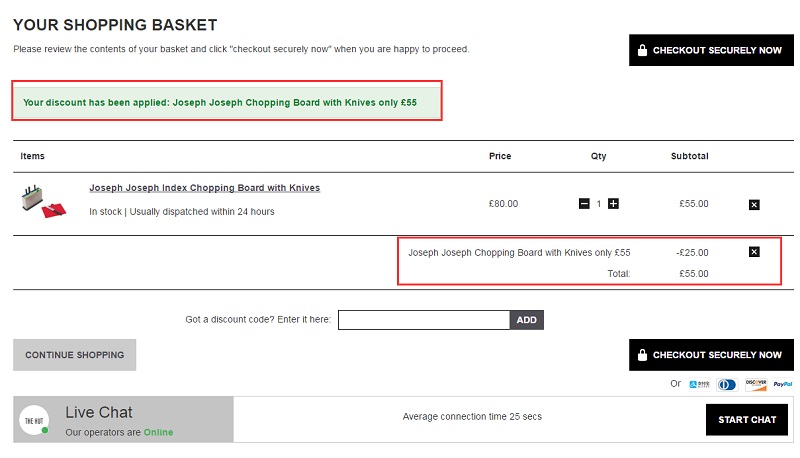Click the discount code input field
Viewport: 800px width, 458px height.
[x=424, y=320]
